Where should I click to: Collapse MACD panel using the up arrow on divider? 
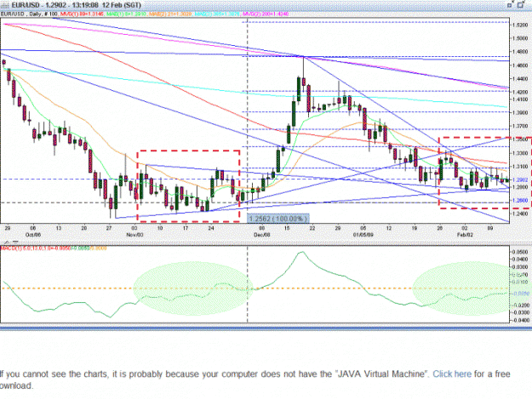pyautogui.click(x=7, y=242)
